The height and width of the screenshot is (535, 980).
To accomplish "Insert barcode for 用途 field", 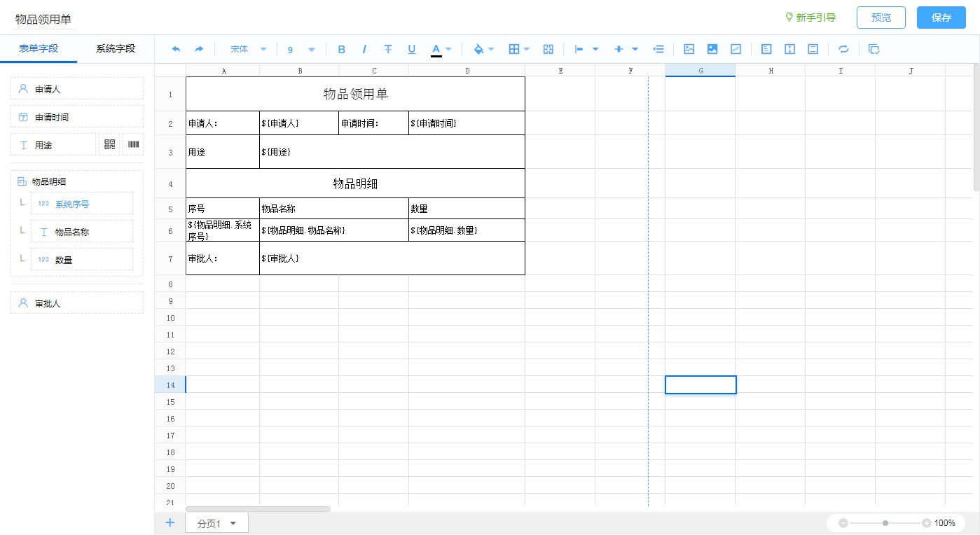I will point(133,144).
